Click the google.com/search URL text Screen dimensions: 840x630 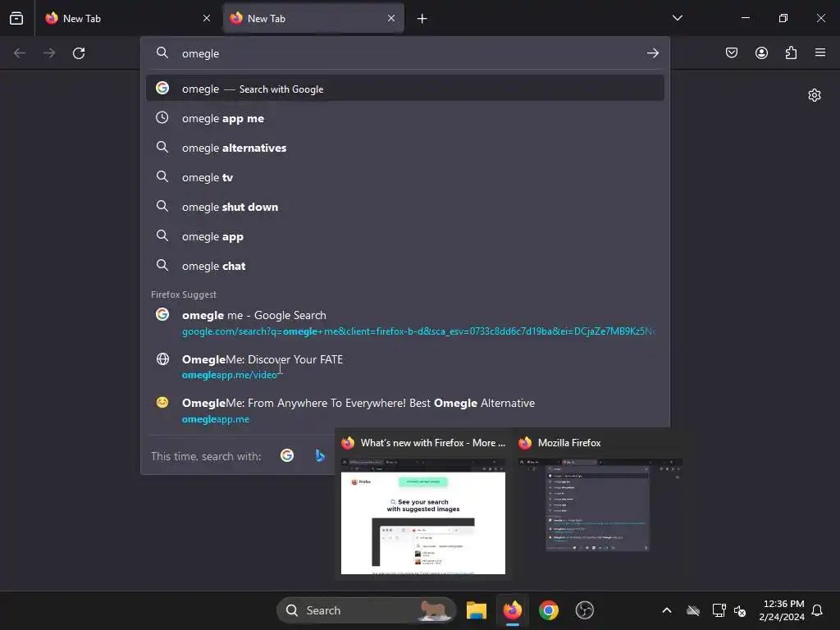point(418,331)
